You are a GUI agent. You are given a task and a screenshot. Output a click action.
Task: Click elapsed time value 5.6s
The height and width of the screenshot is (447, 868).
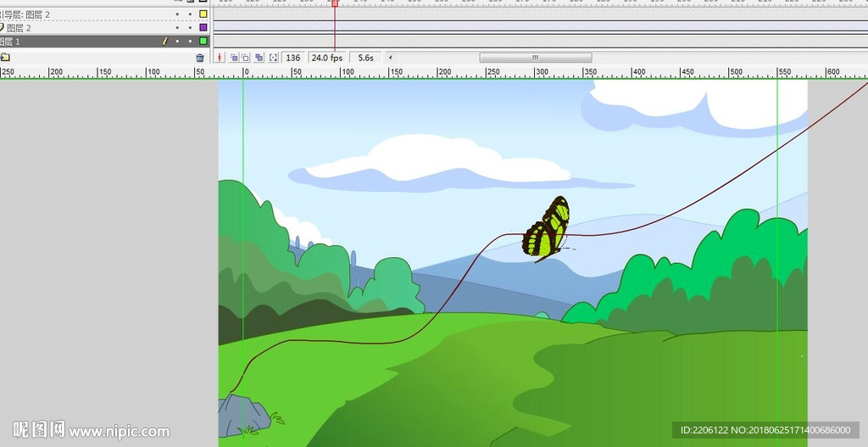coord(365,58)
